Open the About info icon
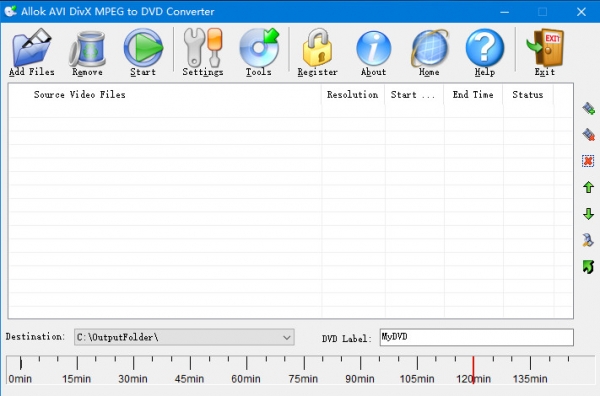600x396 pixels. pyautogui.click(x=373, y=52)
